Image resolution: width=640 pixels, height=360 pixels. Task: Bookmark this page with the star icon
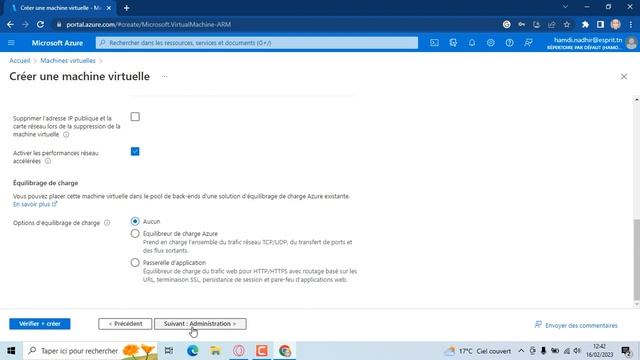click(567, 24)
